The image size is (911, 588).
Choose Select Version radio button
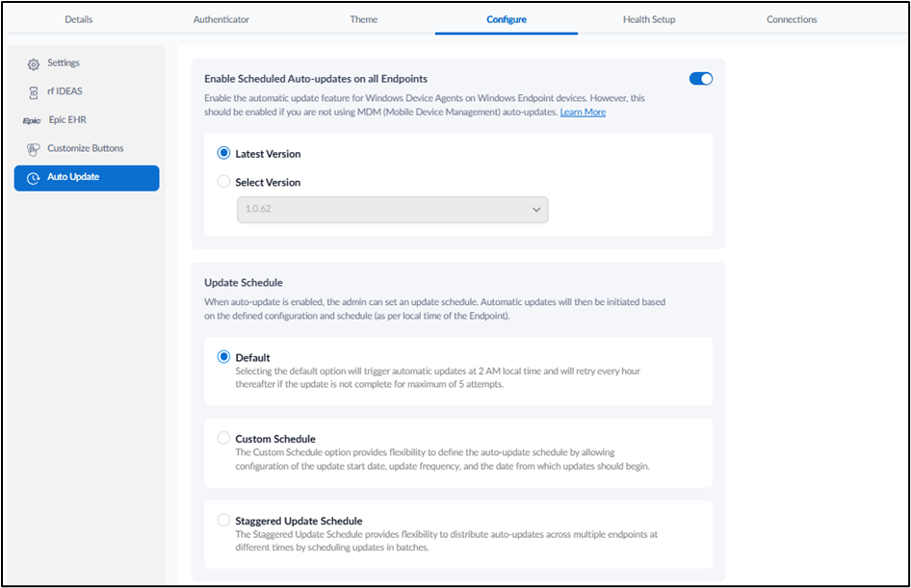(223, 182)
